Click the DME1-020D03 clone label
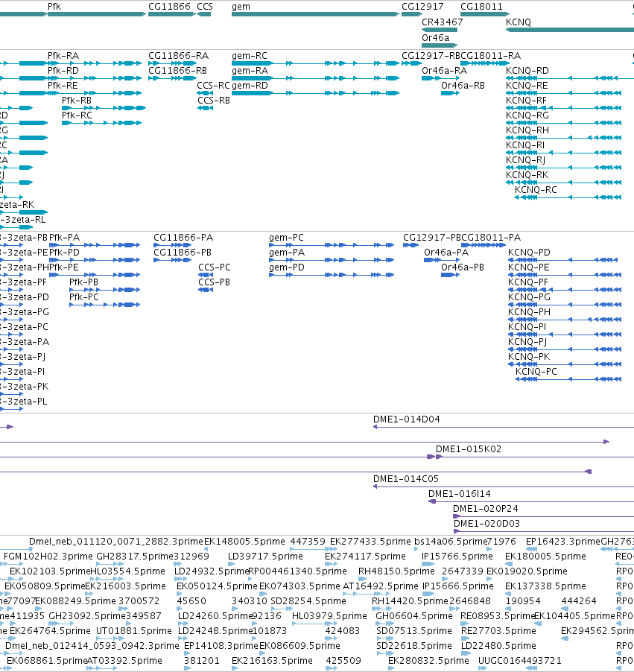 [x=486, y=524]
